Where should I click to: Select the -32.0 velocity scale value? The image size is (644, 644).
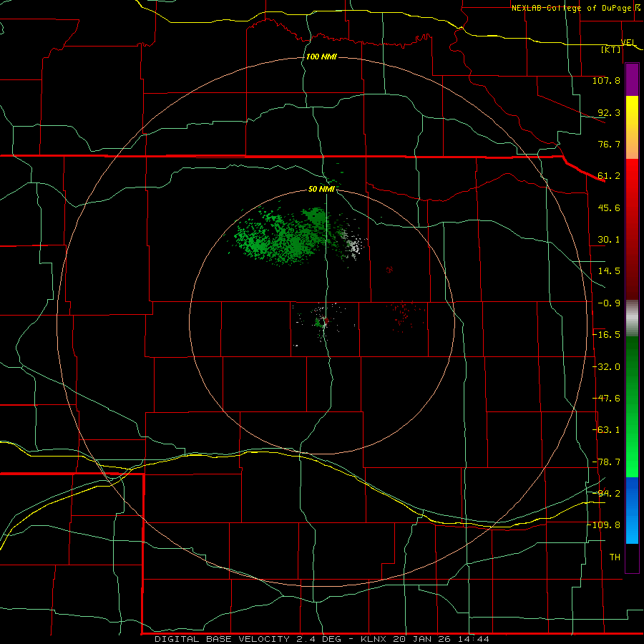coord(606,367)
